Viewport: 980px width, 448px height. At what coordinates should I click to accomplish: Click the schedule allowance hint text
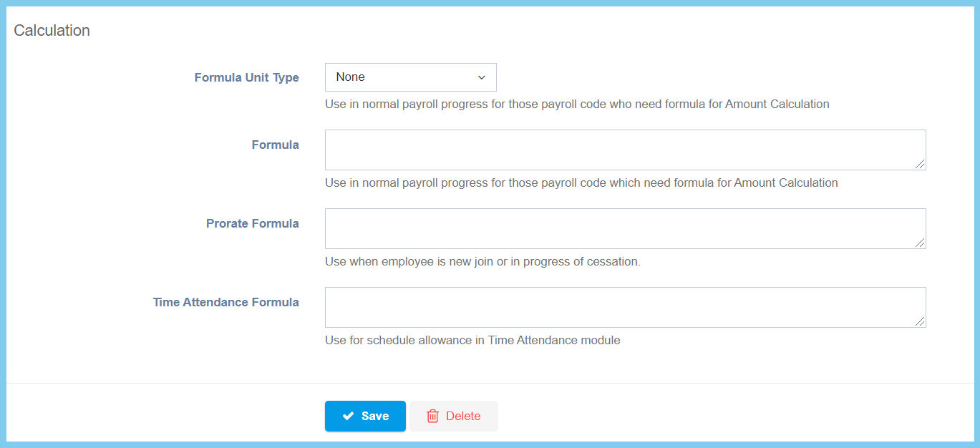[472, 340]
